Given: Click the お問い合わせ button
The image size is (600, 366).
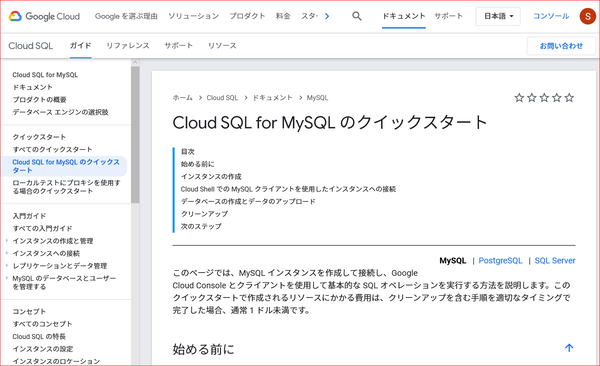Looking at the screenshot, I should point(561,46).
